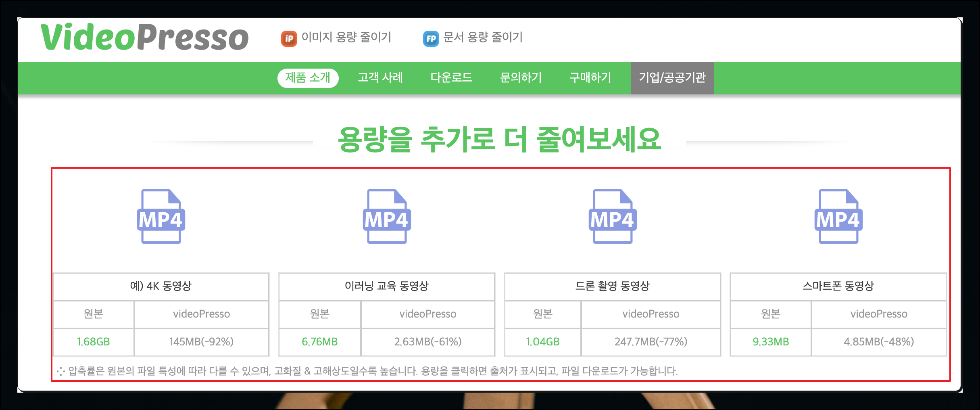The image size is (980, 410).
Task: Open the 문서 용량 줄이기 link
Action: click(x=483, y=38)
